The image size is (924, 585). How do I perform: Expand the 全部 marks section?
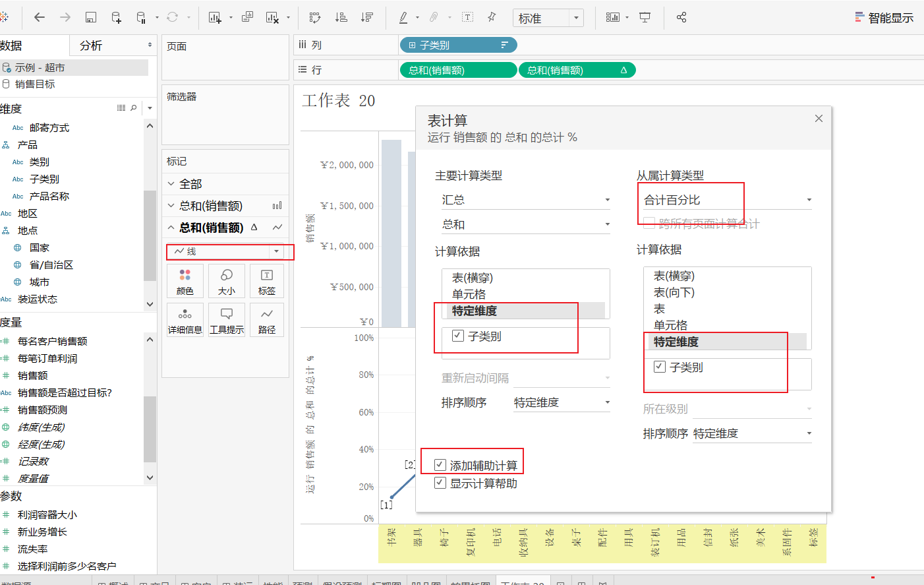coord(171,184)
